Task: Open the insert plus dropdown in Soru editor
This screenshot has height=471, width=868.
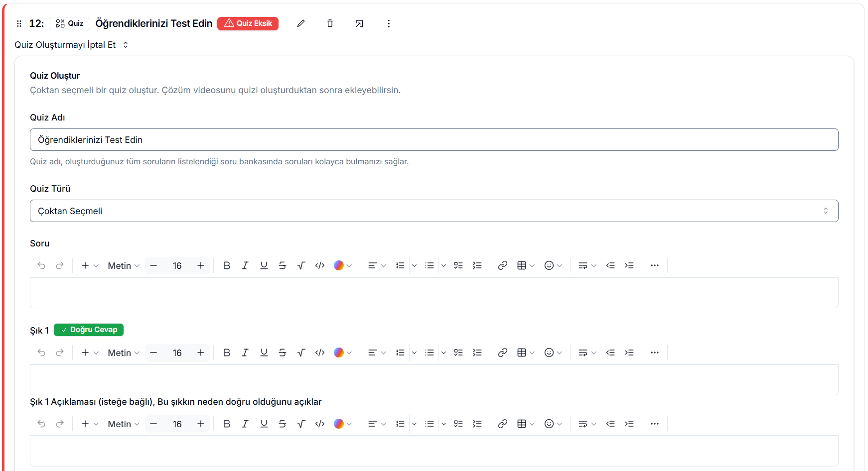Action: [90, 265]
